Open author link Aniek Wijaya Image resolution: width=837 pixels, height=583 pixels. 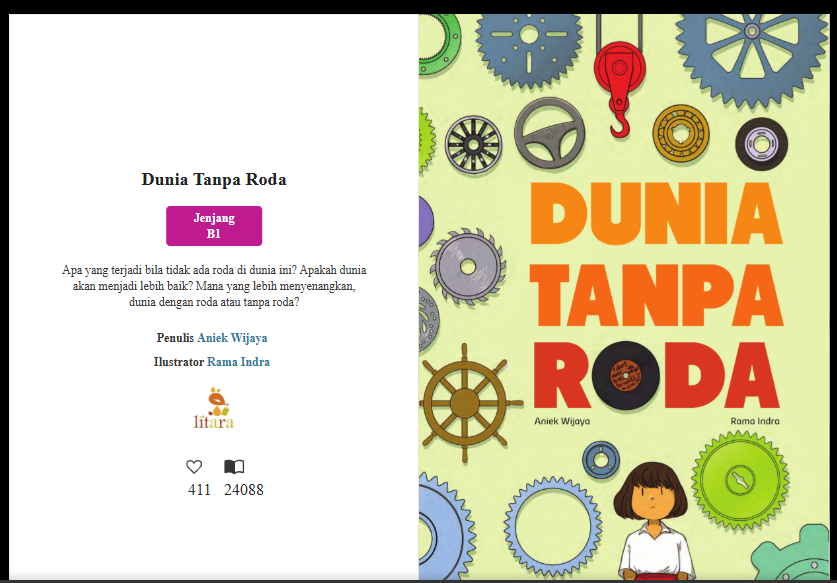pyautogui.click(x=232, y=338)
